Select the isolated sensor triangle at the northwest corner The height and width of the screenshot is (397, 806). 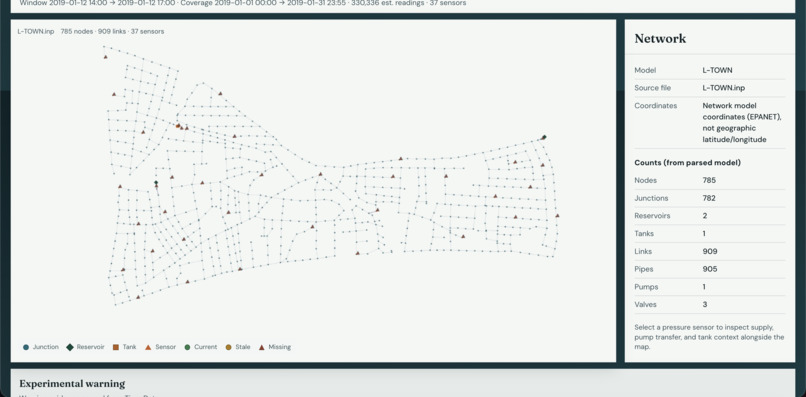pos(105,57)
